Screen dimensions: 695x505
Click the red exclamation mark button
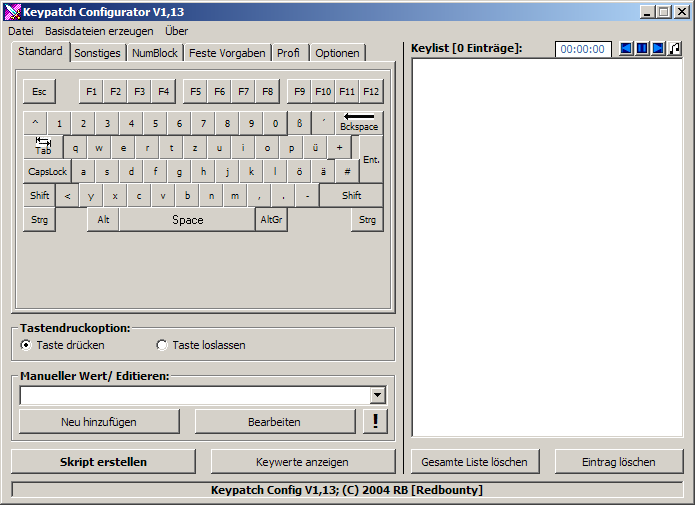(375, 421)
